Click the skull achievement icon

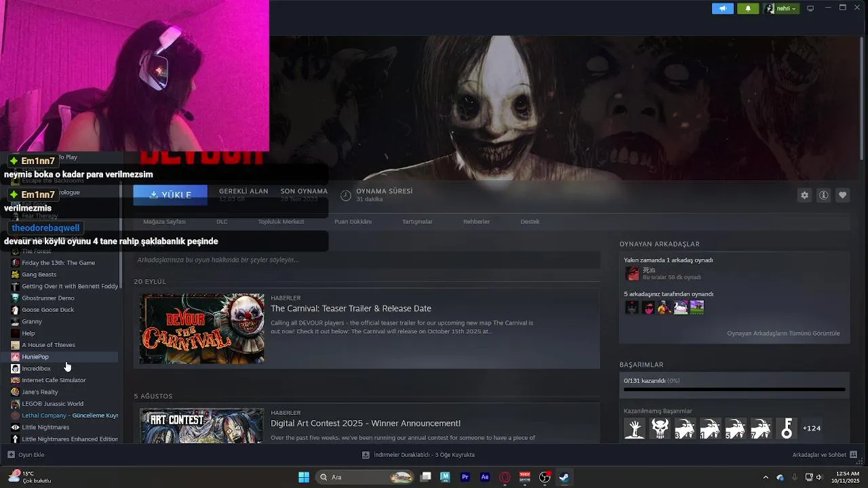point(660,428)
